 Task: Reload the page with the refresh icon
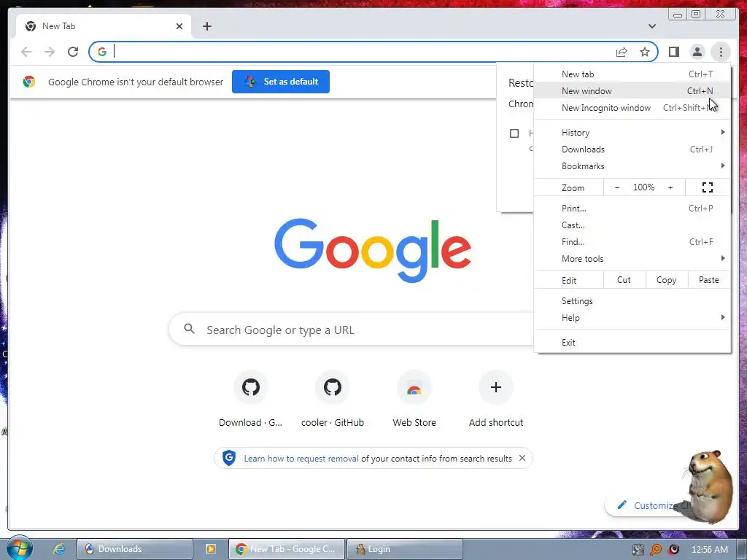73,52
